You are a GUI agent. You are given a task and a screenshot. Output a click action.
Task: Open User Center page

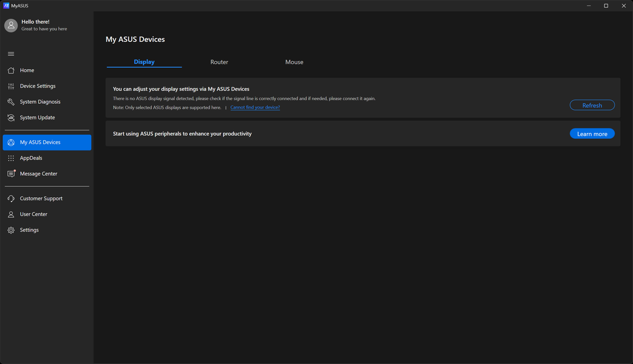coord(47,214)
